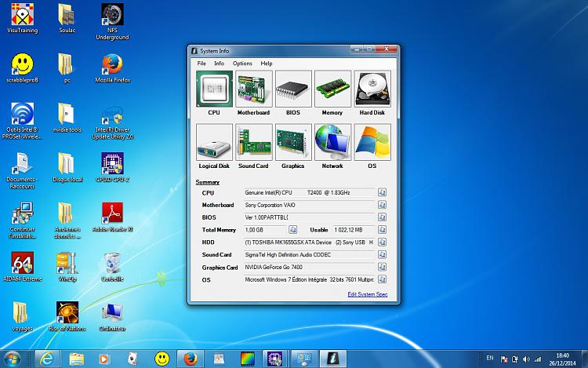Click the SigmaTel High Definition Audio CODEC text
Image resolution: width=588 pixels, height=368 pixels.
(288, 255)
